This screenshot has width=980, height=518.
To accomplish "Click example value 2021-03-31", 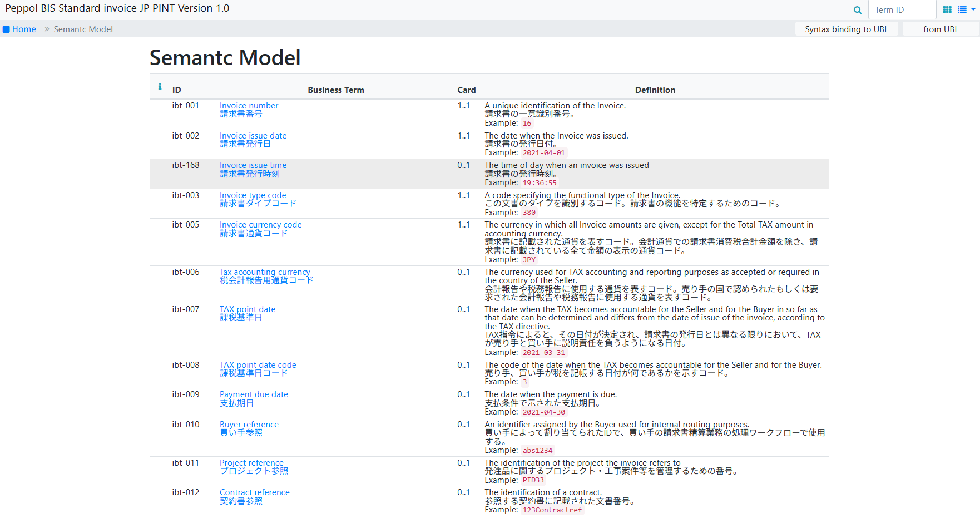I will [543, 353].
